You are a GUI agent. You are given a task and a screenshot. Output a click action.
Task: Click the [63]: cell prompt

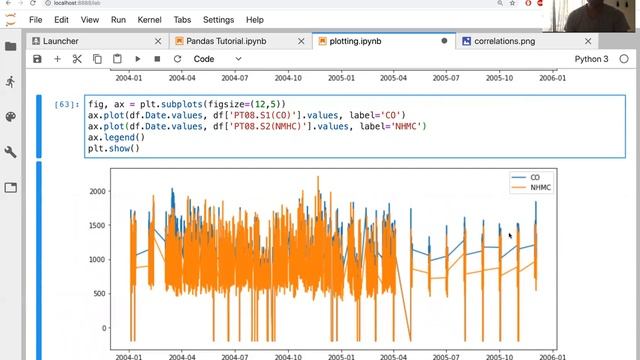(x=67, y=104)
